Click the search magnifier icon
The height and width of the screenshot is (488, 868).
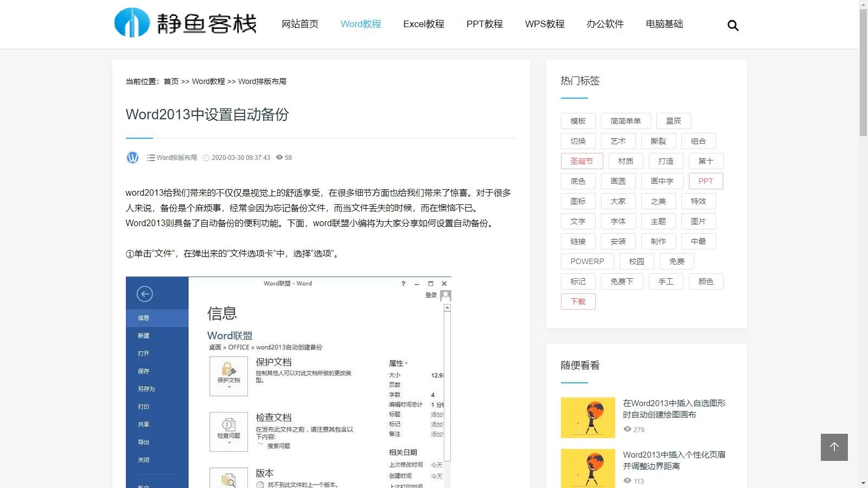(x=733, y=25)
